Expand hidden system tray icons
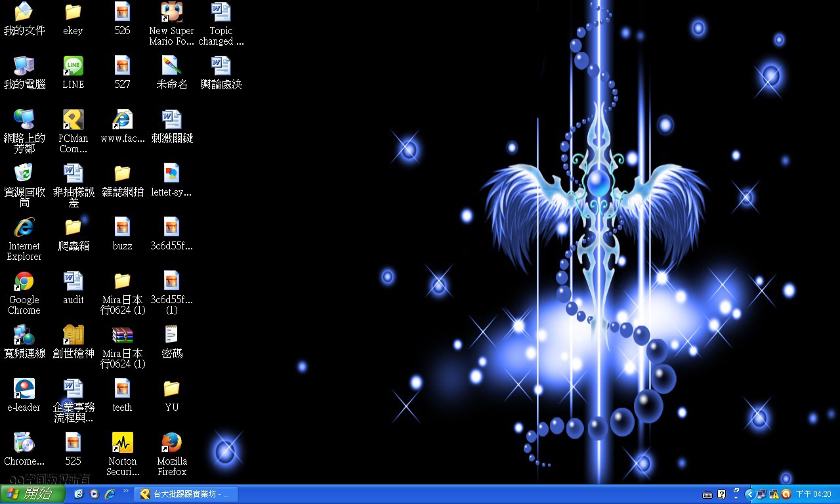The width and height of the screenshot is (840, 504). coord(749,494)
